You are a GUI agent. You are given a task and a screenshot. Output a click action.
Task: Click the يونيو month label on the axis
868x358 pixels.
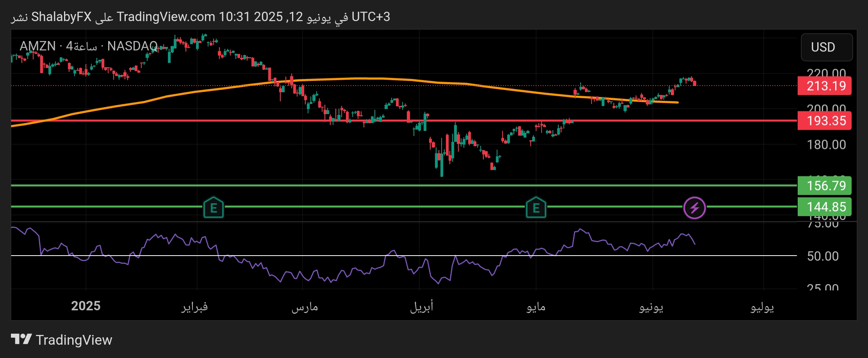point(651,307)
